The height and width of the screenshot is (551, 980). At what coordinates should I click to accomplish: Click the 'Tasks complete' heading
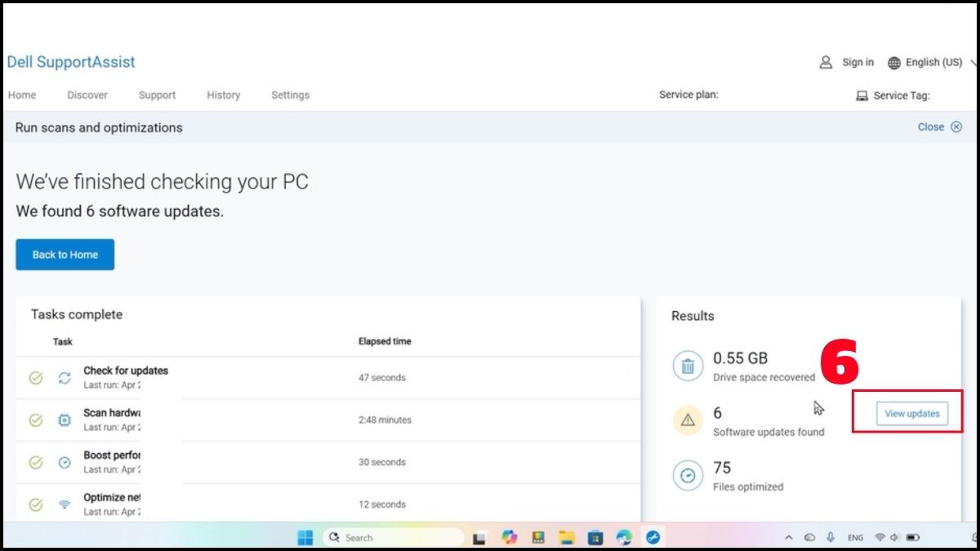(x=77, y=315)
